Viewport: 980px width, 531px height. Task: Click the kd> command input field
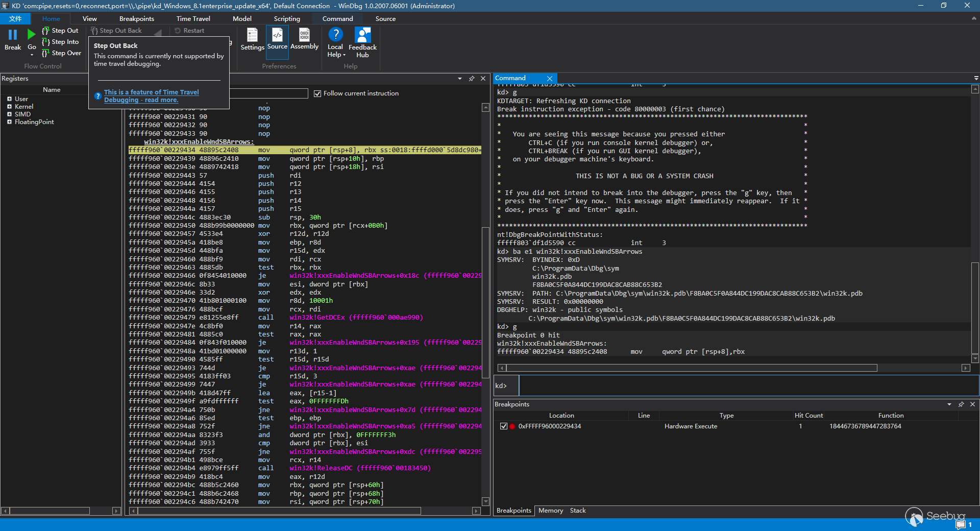748,385
